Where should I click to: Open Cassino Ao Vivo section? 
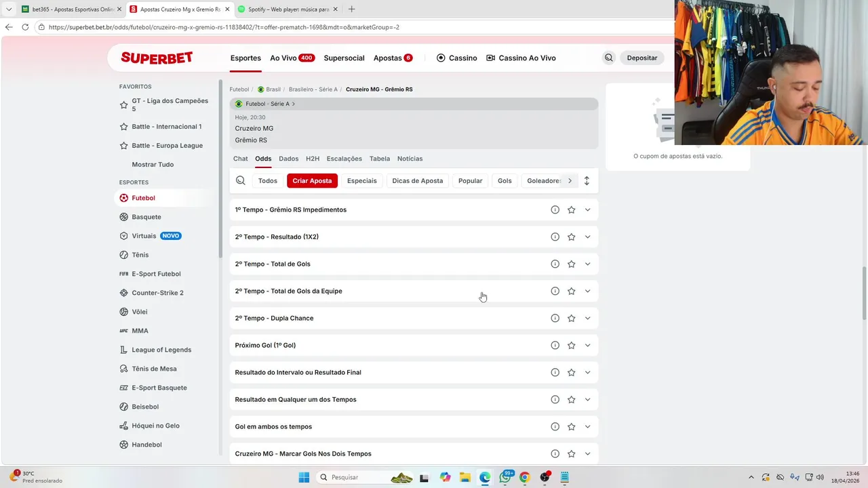click(521, 58)
